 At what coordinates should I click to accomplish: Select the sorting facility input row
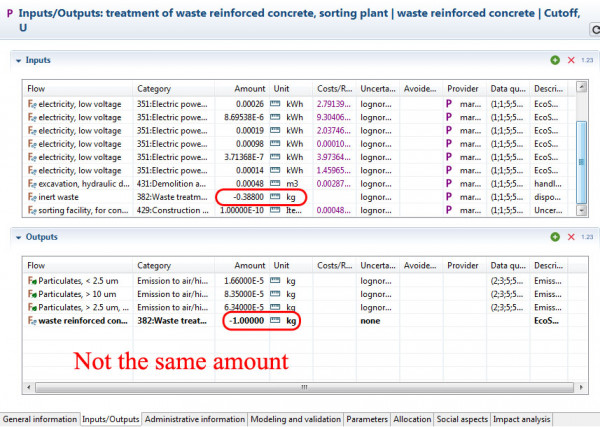coord(299,210)
